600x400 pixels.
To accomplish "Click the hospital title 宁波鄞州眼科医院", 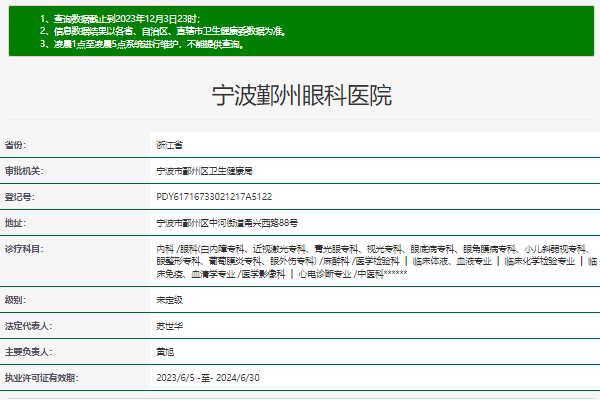I will pyautogui.click(x=302, y=95).
